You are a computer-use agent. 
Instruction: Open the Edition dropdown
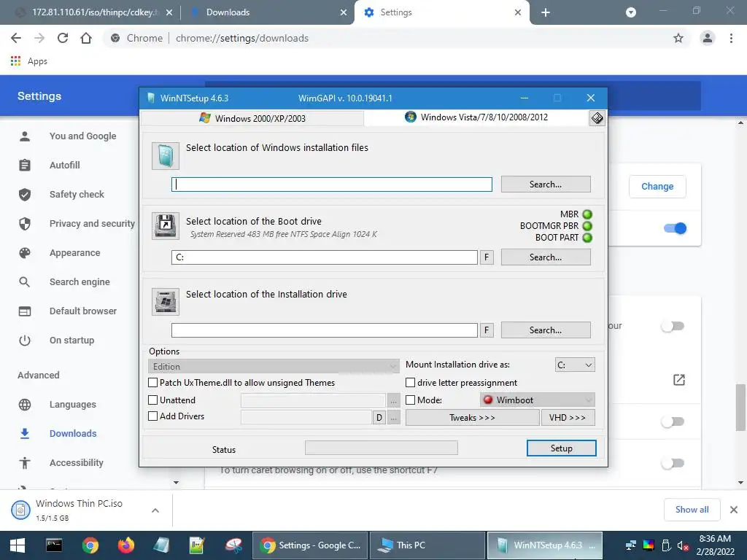coord(274,366)
